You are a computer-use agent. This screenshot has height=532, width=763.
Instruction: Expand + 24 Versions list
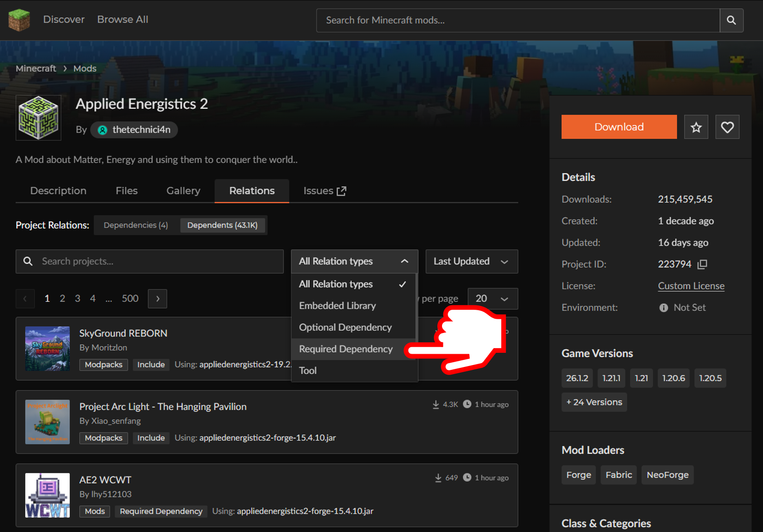point(594,402)
